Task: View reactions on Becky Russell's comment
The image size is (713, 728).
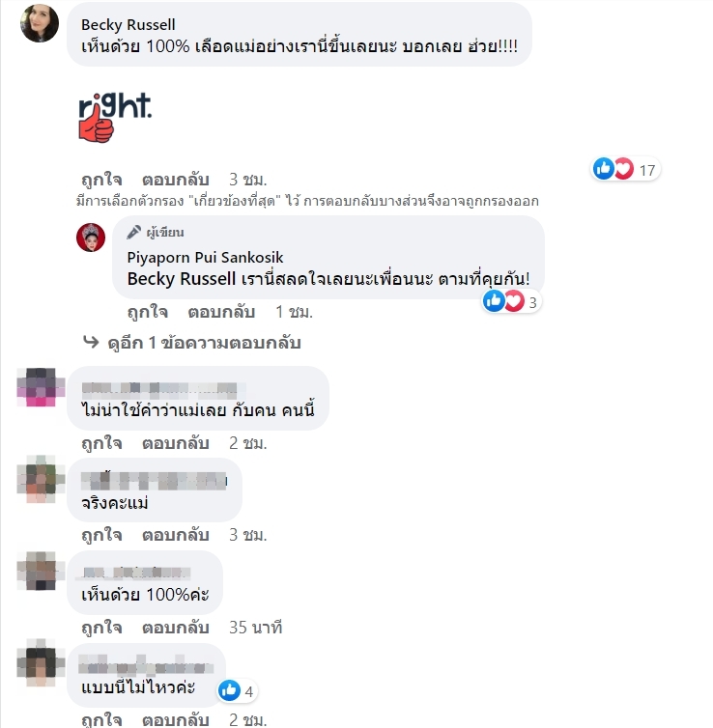Action: tap(625, 169)
